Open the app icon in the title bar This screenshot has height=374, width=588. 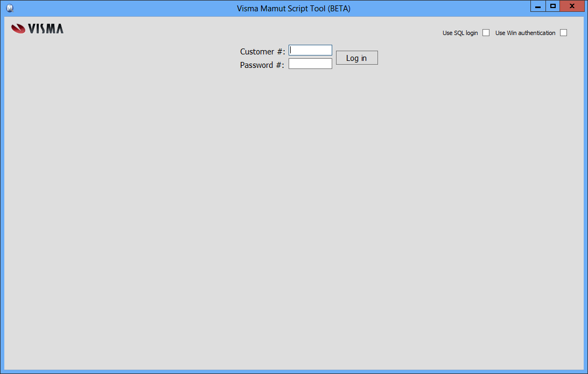[x=10, y=8]
